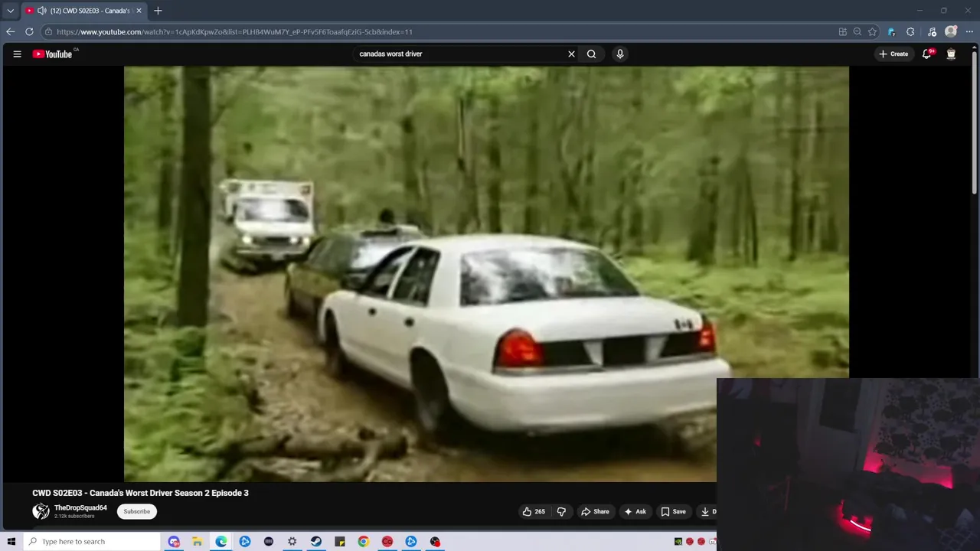This screenshot has height=551, width=980.
Task: Switch to Microsoft Edge on taskbar
Action: (221, 542)
